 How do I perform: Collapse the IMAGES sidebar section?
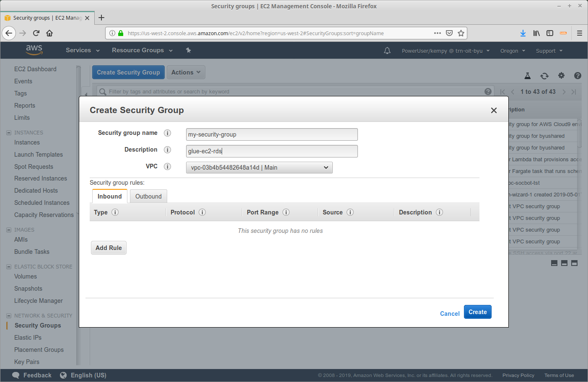tap(9, 230)
